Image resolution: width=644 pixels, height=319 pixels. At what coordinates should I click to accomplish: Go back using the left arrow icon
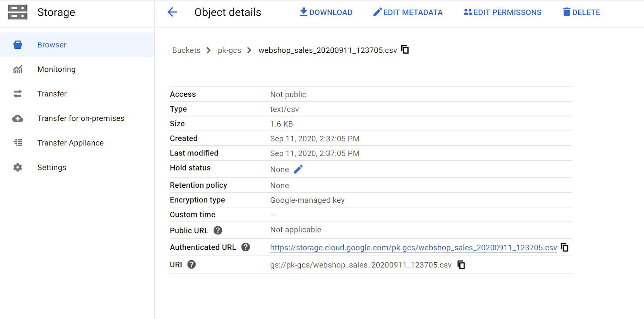pos(172,12)
